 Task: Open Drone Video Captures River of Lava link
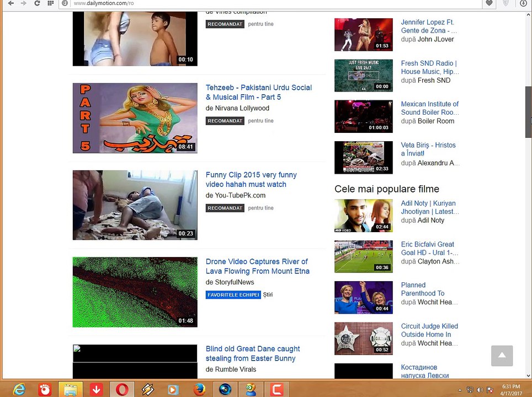[258, 266]
